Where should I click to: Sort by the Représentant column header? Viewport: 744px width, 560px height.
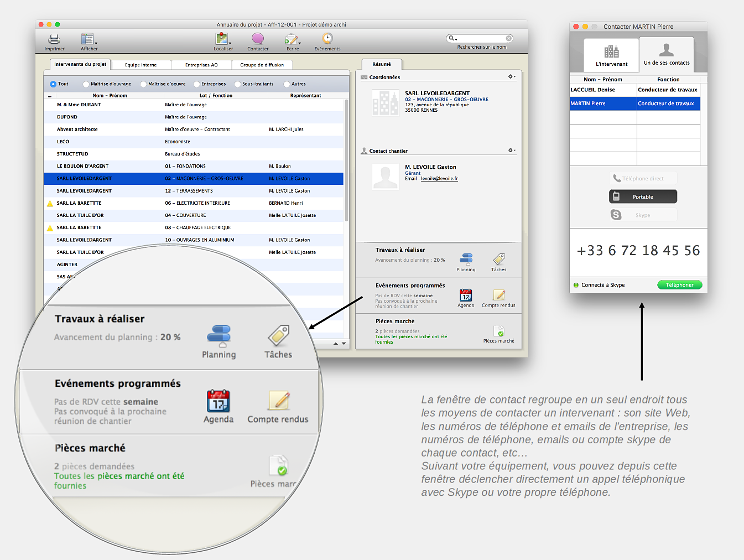305,96
